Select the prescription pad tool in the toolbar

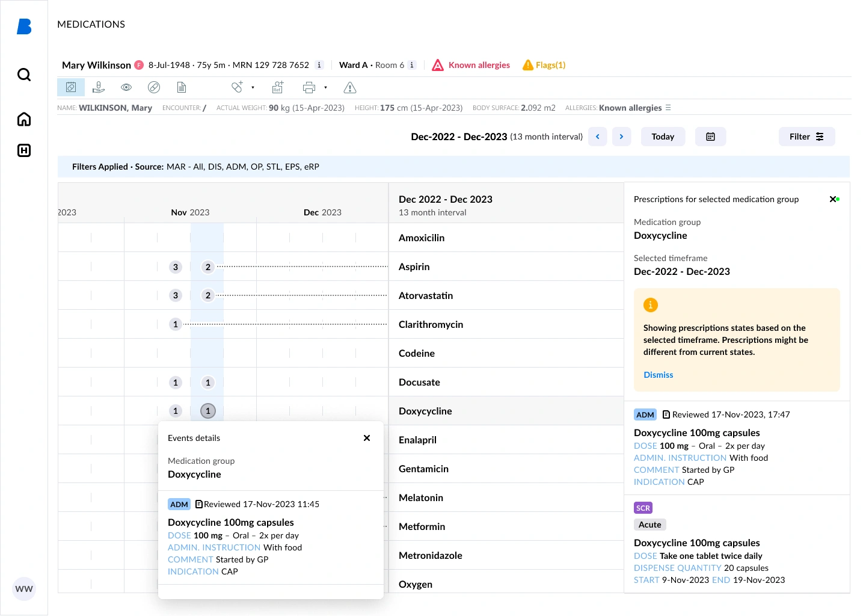pos(70,87)
